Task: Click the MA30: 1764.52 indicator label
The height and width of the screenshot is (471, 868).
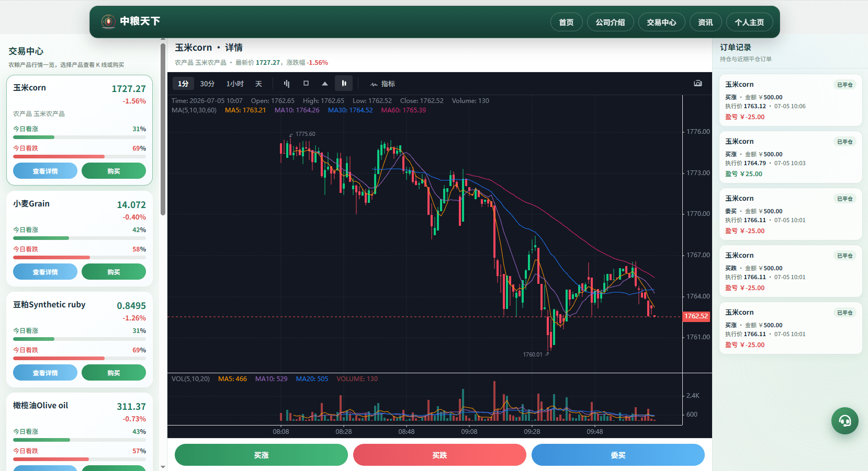Action: pyautogui.click(x=350, y=110)
